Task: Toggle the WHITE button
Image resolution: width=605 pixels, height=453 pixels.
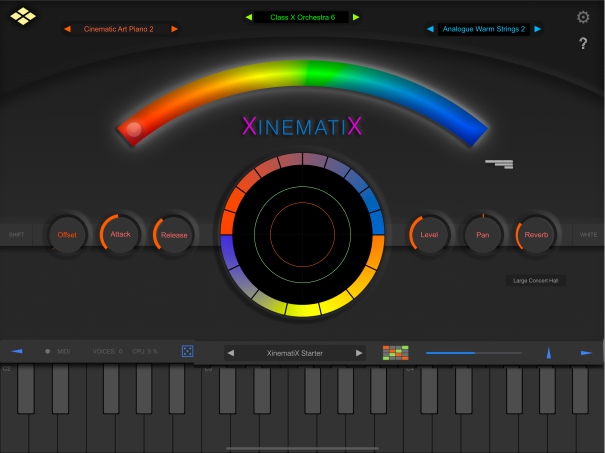Action: pos(588,235)
